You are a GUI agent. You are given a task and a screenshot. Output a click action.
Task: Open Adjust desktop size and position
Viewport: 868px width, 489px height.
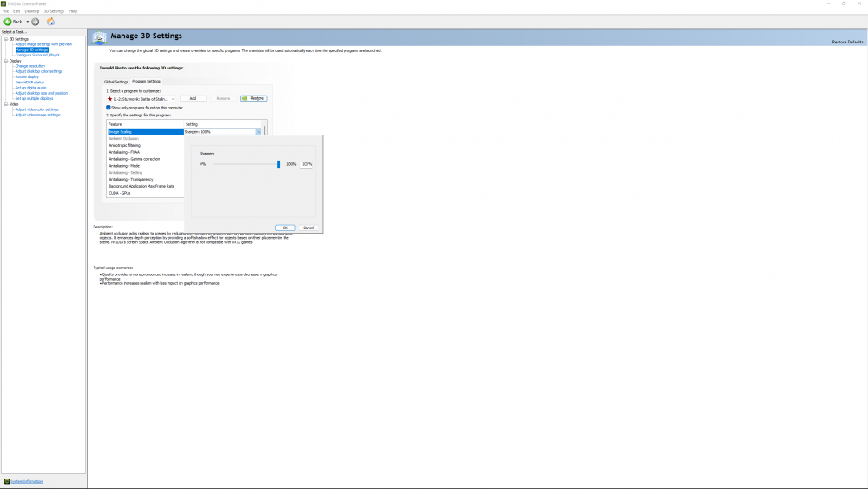pos(41,93)
